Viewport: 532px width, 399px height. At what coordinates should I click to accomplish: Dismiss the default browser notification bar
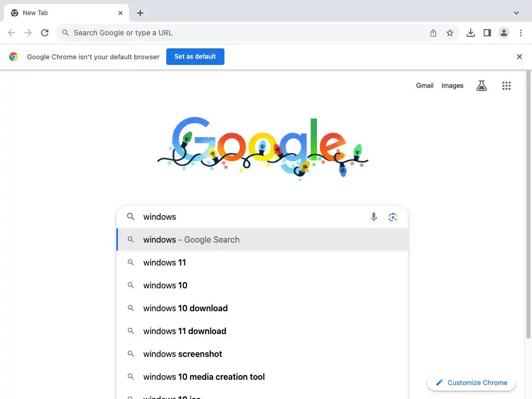click(x=520, y=57)
